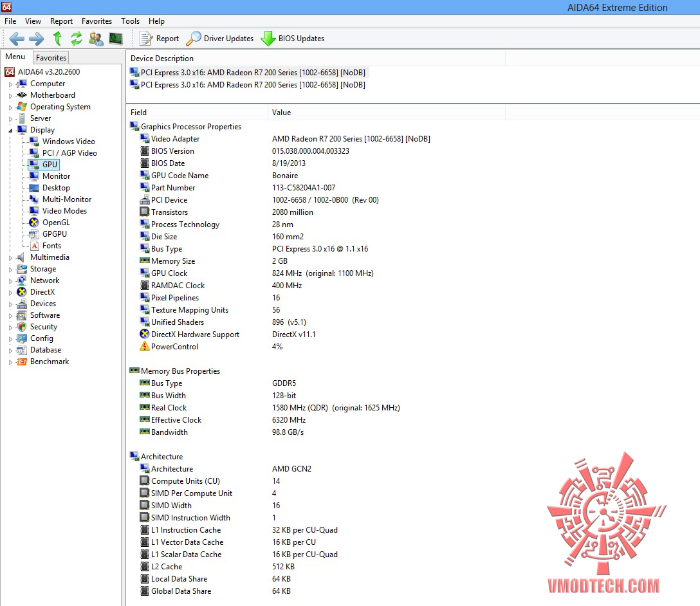The width and height of the screenshot is (700, 606).
Task: Click the Fonts icon in tree
Action: pos(34,246)
